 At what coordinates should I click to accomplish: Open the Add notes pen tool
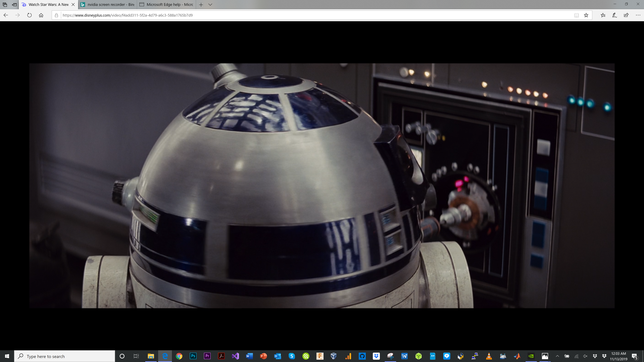tap(614, 15)
